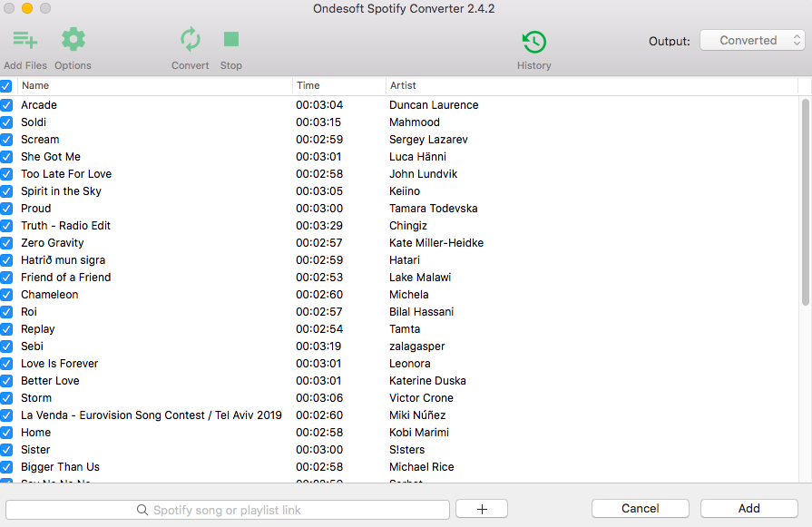Viewport: 812px width, 527px height.
Task: Toggle the select-all checkbox in the header
Action: coord(5,86)
